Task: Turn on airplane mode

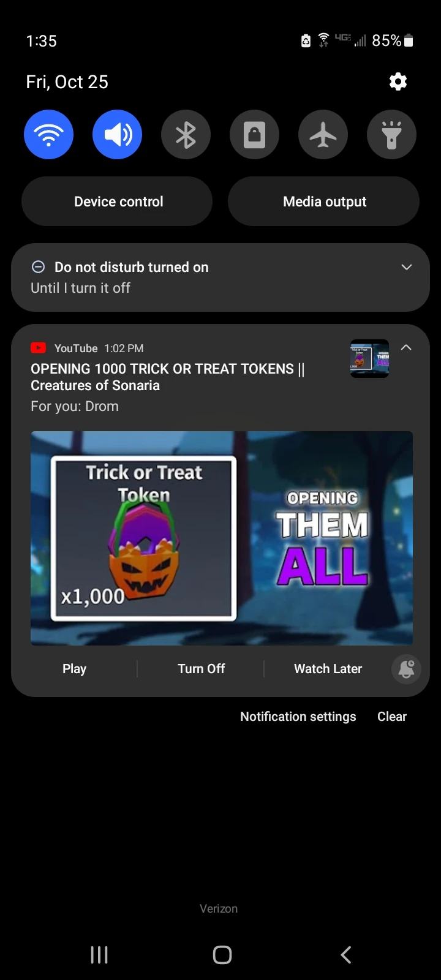Action: [323, 135]
